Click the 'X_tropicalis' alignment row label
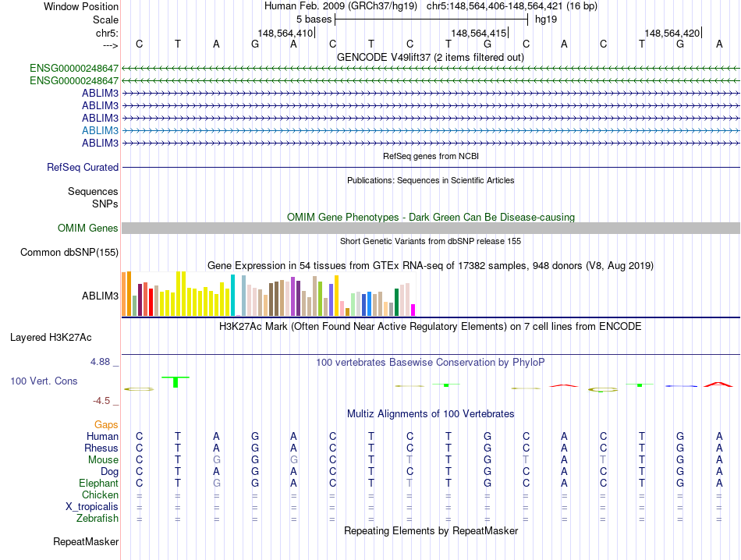 click(92, 507)
